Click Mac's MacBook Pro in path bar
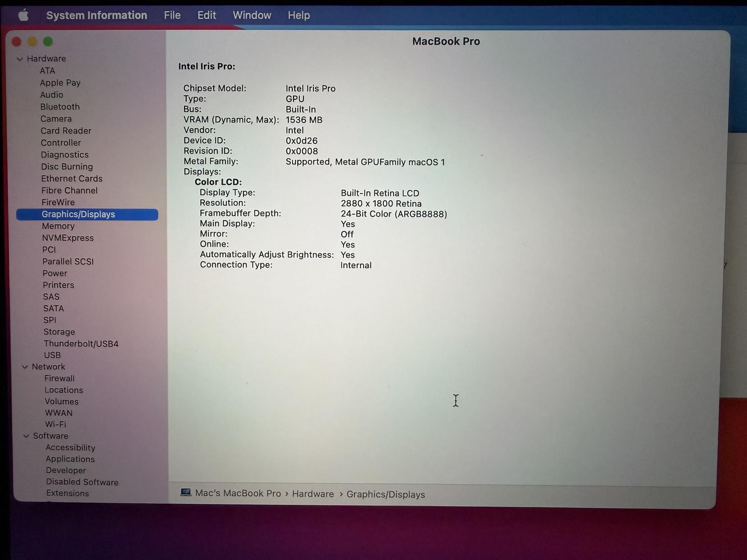747x560 pixels. point(238,493)
